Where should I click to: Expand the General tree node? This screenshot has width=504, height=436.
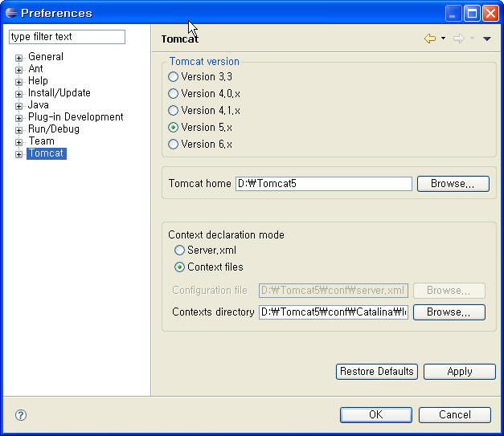pyautogui.click(x=18, y=58)
